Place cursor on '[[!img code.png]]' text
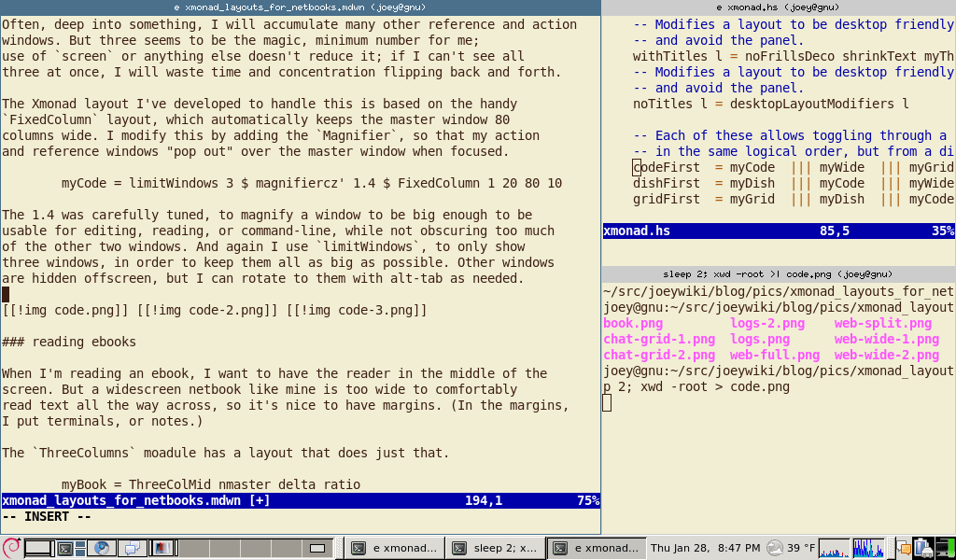The width and height of the screenshot is (956, 560). point(65,310)
